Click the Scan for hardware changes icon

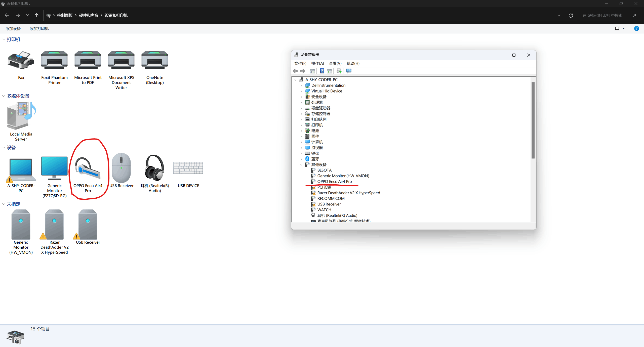pos(349,71)
